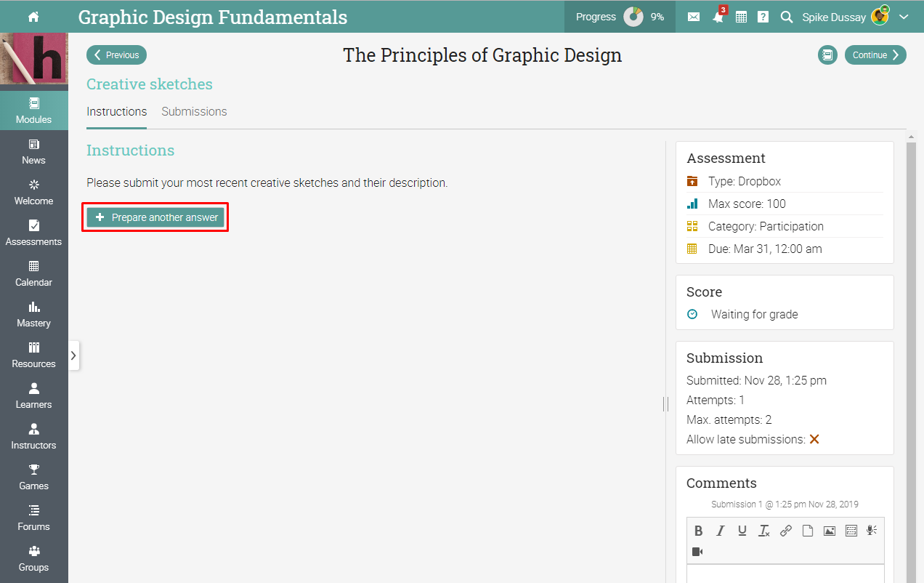Click the Allow late submissions X mark
924x583 pixels.
click(814, 439)
